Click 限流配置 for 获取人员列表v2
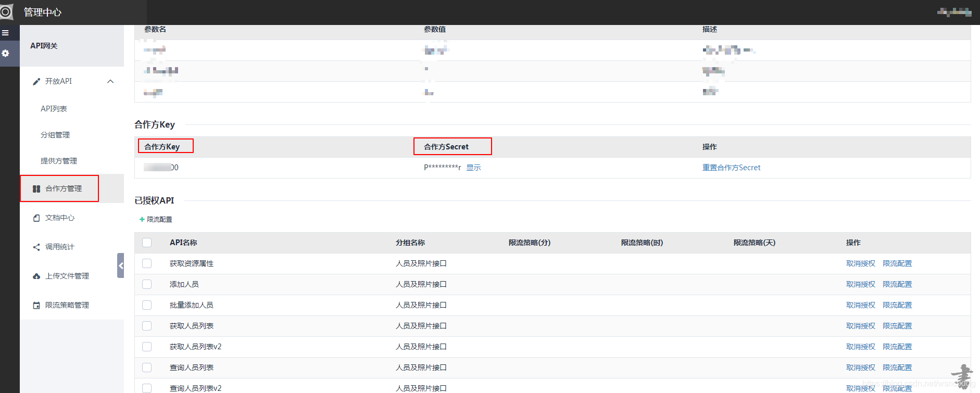980x393 pixels. click(897, 347)
